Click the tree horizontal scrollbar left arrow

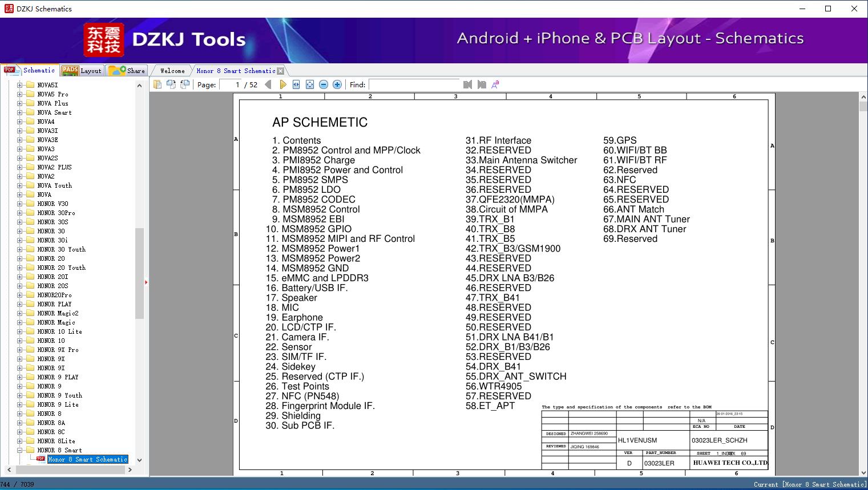(x=9, y=470)
